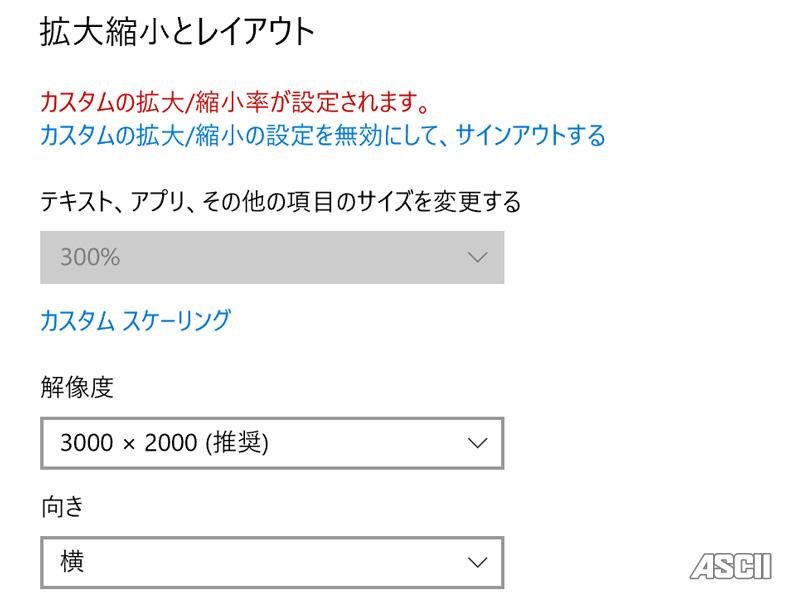Click the ASCII logo watermark
Screen dimensions: 800x607
[x=730, y=566]
